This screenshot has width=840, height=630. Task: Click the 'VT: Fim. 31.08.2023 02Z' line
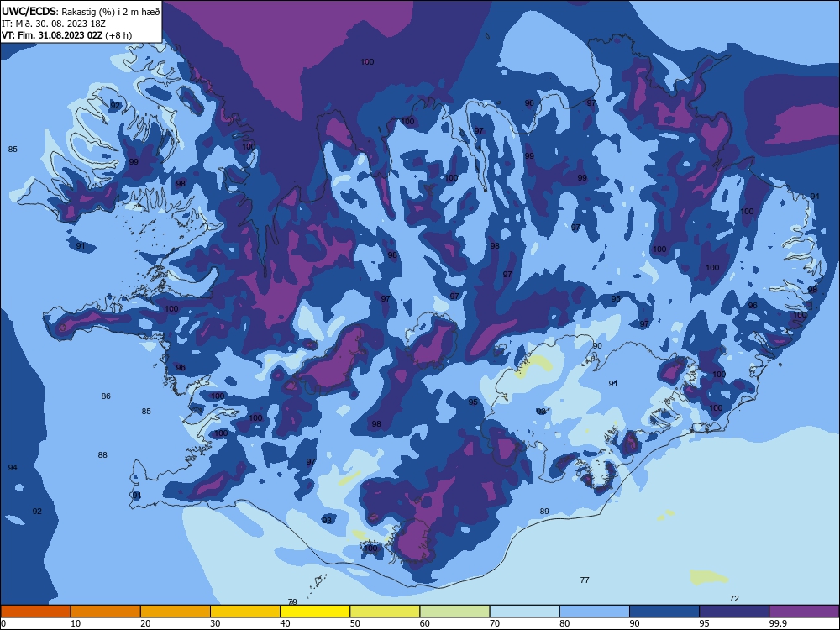pos(67,35)
